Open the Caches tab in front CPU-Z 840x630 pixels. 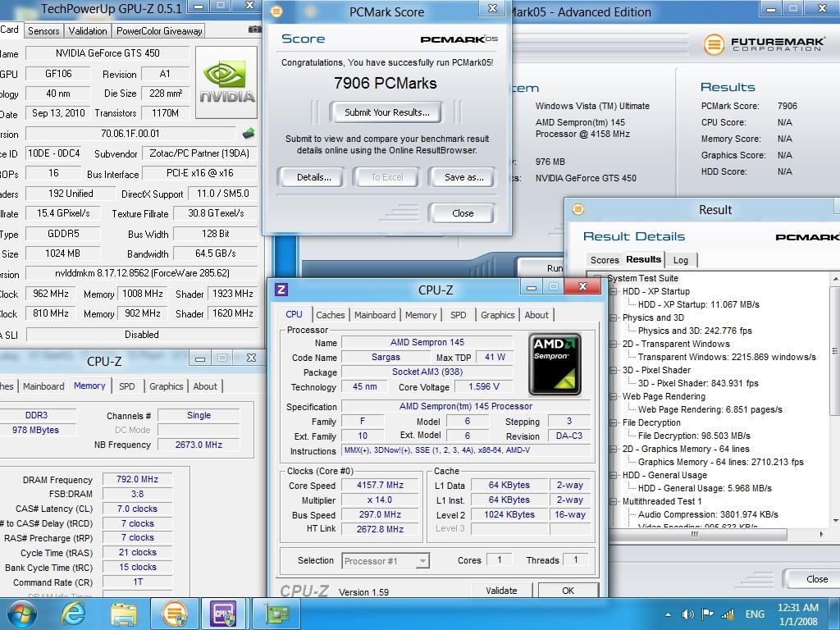(x=331, y=315)
